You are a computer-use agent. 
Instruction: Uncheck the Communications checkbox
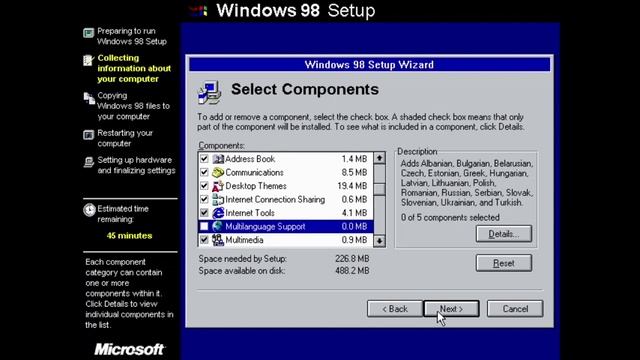click(204, 172)
